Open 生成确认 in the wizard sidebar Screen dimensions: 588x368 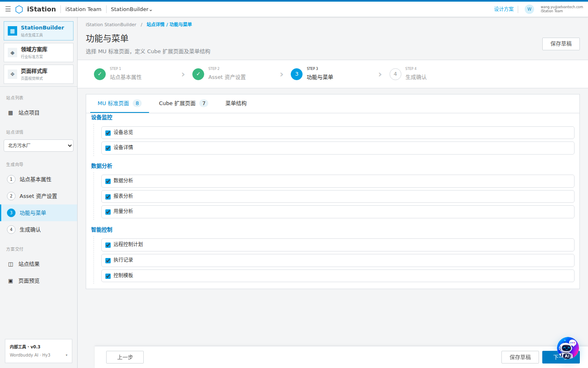click(x=38, y=229)
